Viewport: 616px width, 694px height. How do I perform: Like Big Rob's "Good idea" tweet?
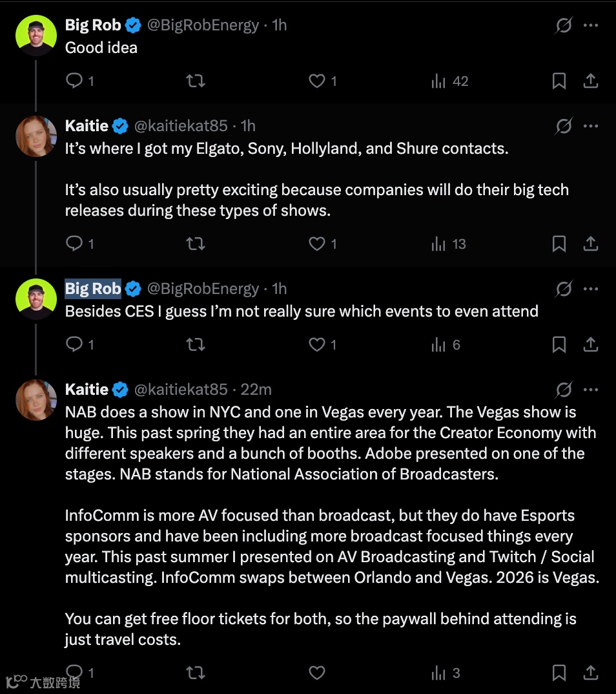tap(316, 81)
